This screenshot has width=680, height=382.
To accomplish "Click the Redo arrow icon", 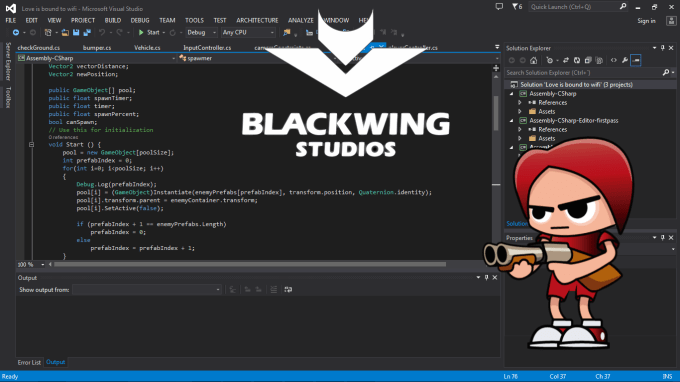I will point(119,33).
